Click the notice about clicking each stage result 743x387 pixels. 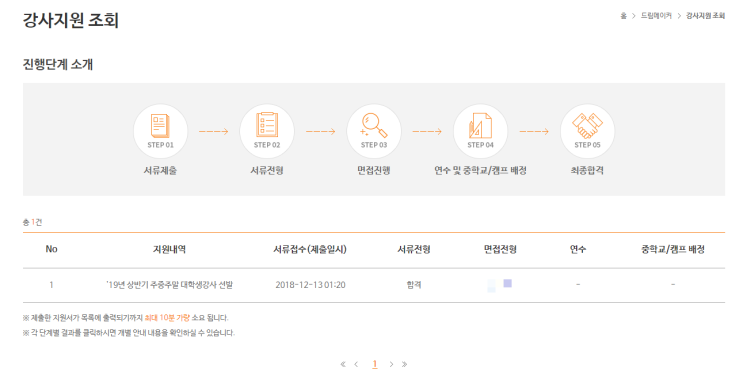[x=129, y=333]
